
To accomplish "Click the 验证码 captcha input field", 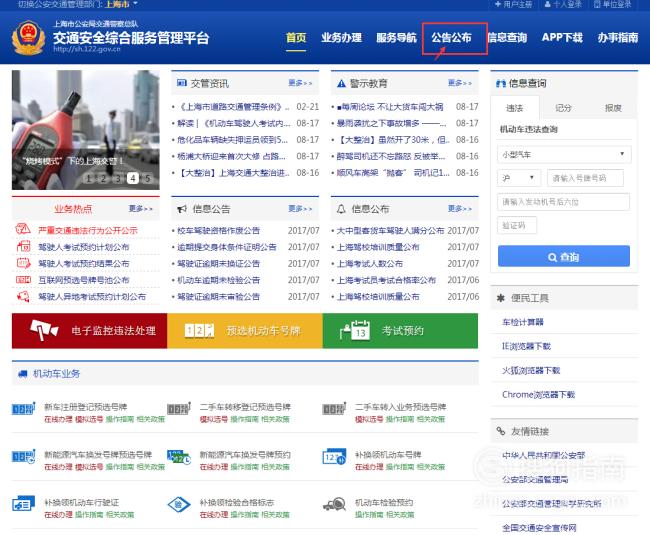I will (517, 225).
